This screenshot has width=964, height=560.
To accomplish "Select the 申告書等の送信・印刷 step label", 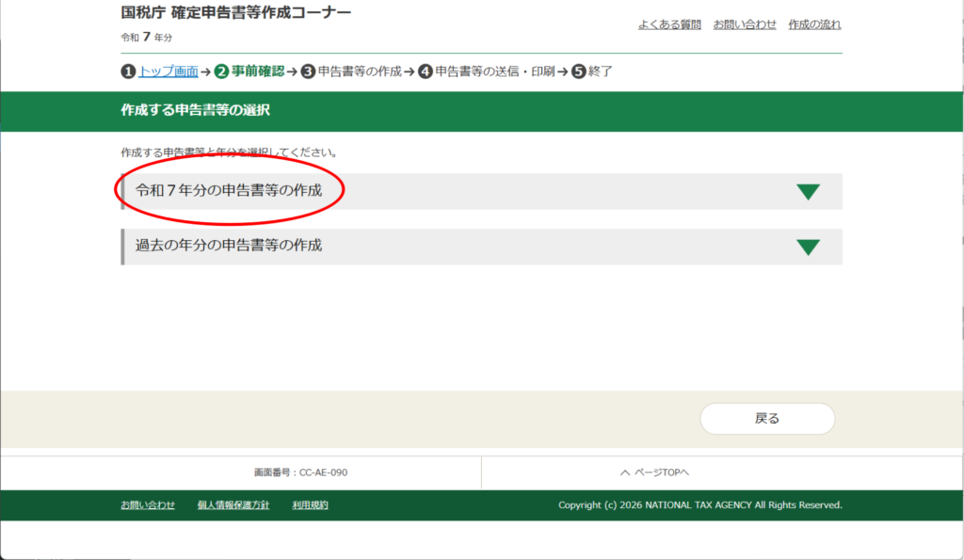I will [495, 72].
